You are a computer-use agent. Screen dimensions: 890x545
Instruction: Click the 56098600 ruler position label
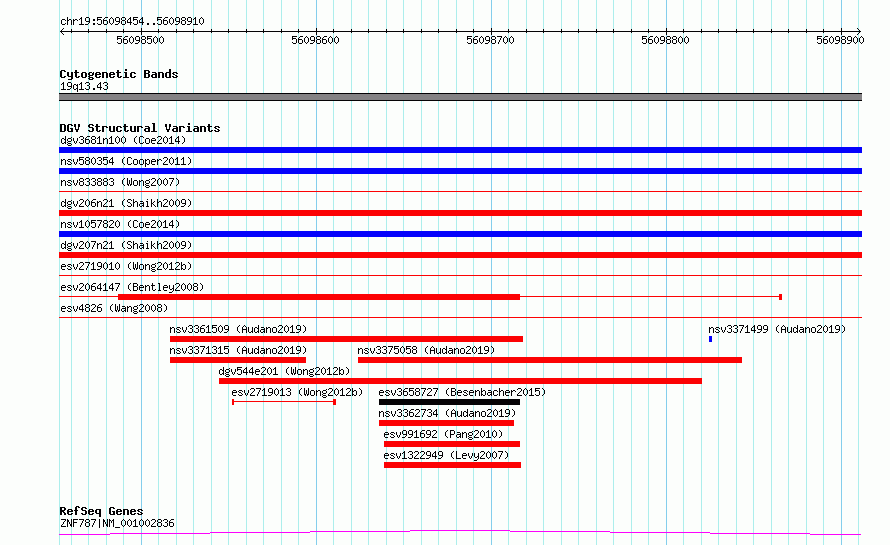(x=315, y=40)
